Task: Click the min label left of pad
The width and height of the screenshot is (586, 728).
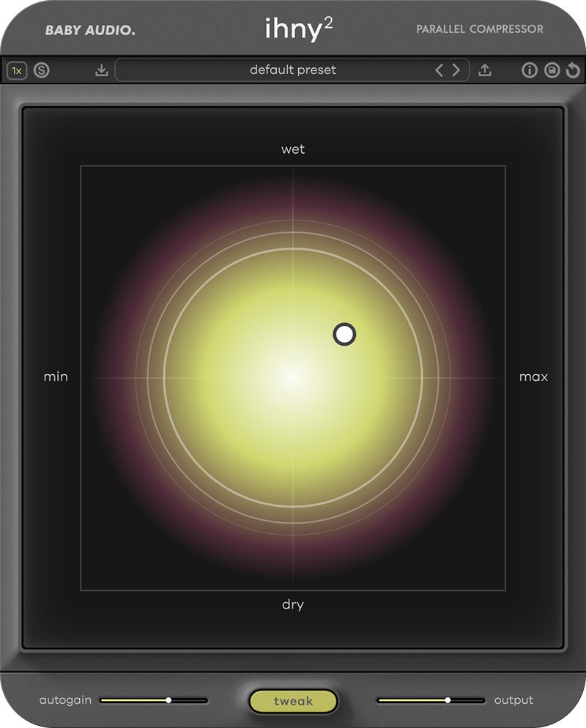Action: pos(56,377)
